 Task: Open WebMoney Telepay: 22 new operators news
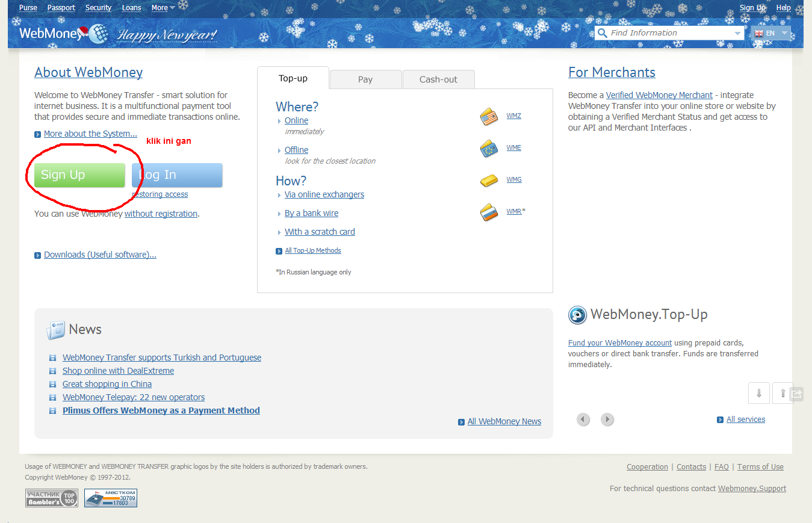tap(134, 397)
